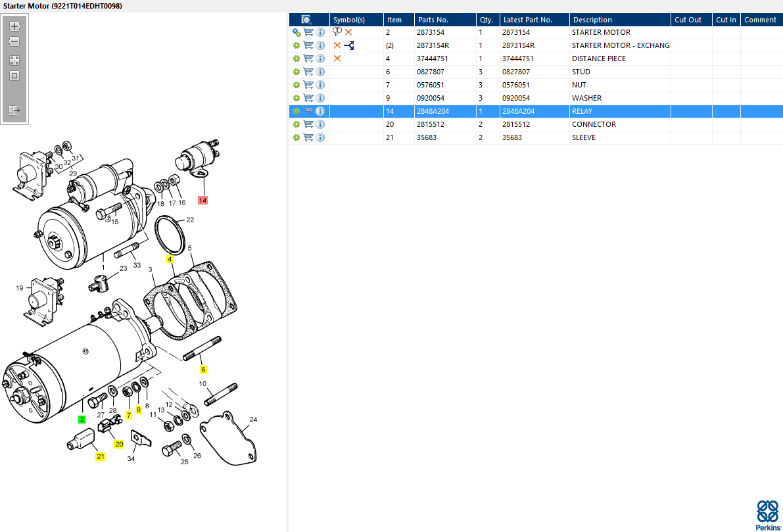Screen dimensions: 783x532
Task: Open info for SLEEVE 35683
Action: 321,137
